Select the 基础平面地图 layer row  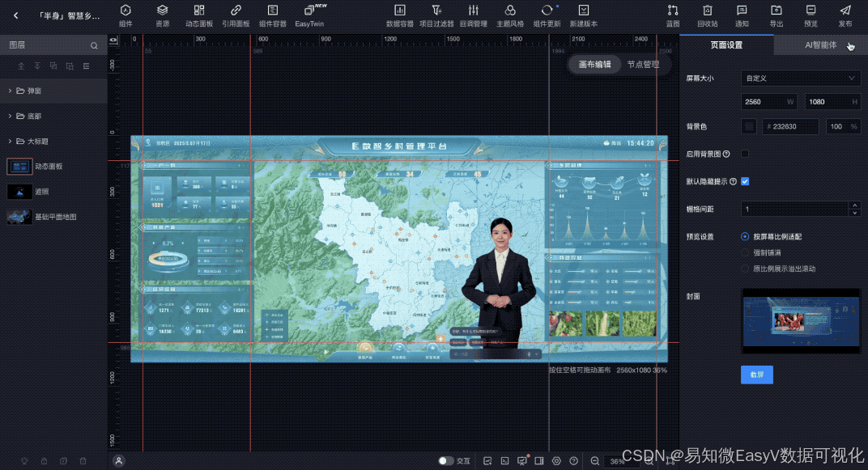point(53,217)
